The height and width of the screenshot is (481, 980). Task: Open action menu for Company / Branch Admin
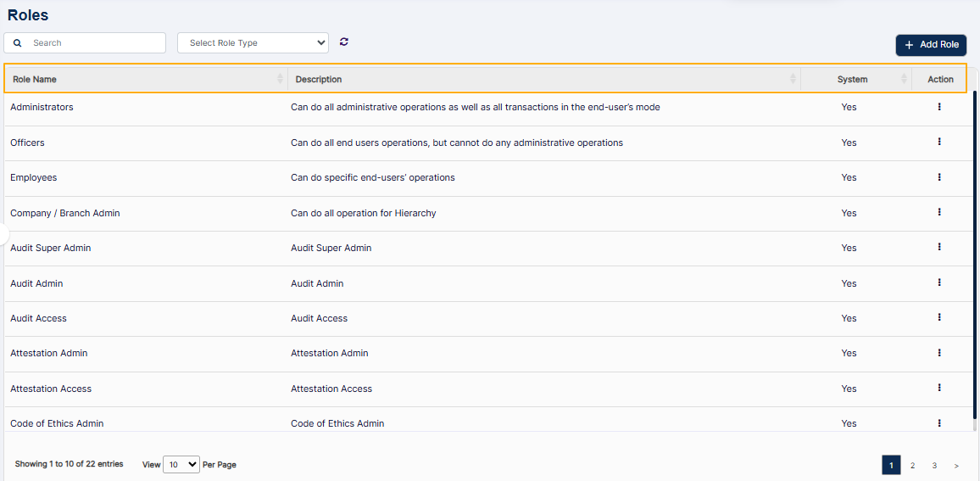click(x=939, y=212)
